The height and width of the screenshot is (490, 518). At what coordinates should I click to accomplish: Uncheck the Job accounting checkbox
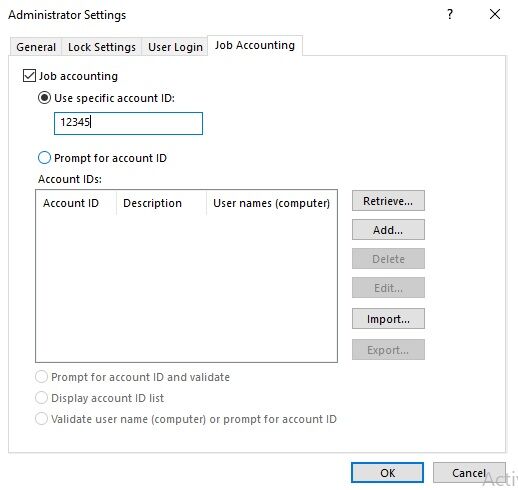coord(29,76)
